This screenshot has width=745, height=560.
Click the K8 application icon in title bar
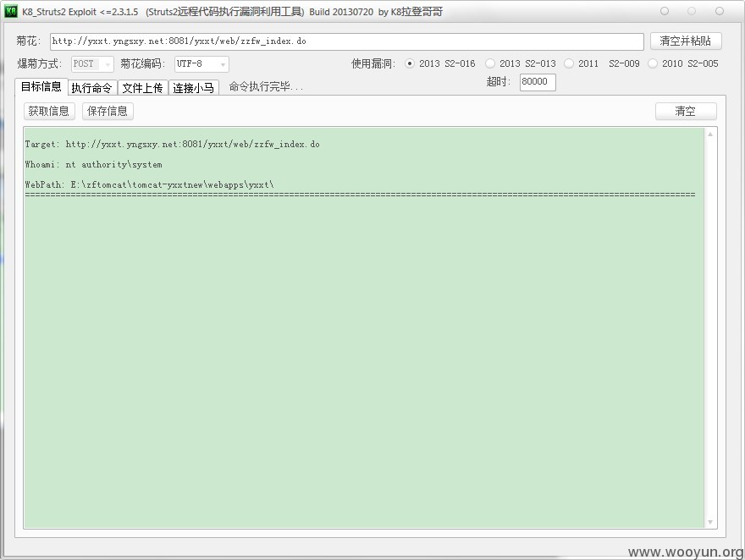click(x=10, y=11)
